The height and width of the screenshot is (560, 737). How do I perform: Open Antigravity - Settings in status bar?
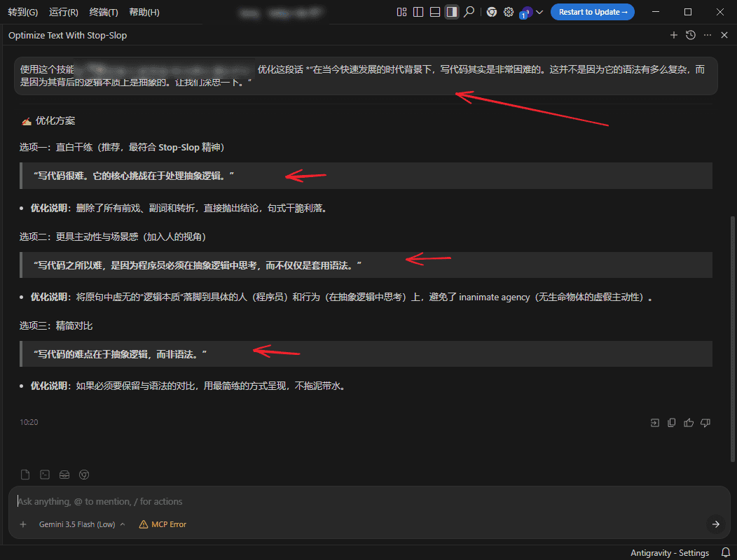669,553
